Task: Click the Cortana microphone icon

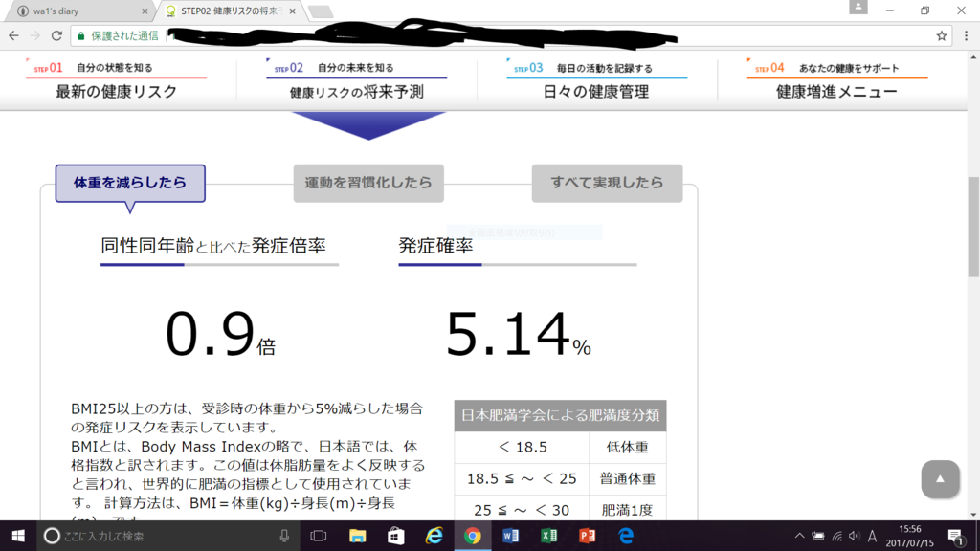Action: point(284,536)
